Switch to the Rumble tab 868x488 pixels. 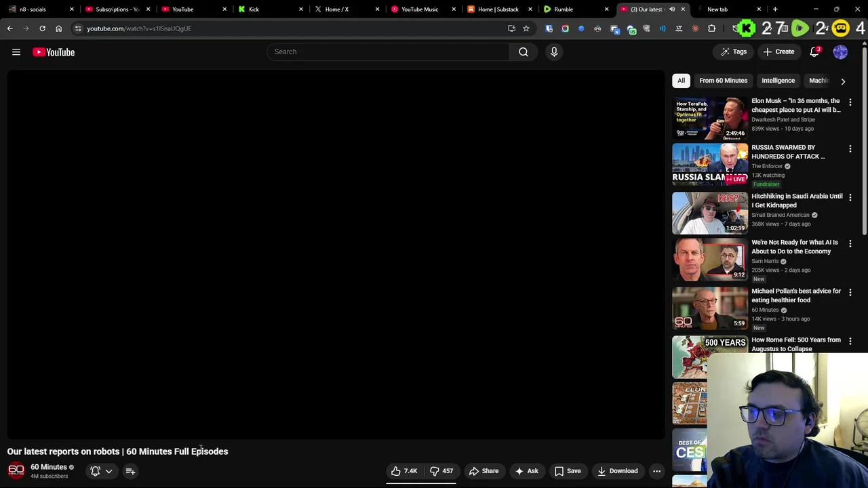576,9
